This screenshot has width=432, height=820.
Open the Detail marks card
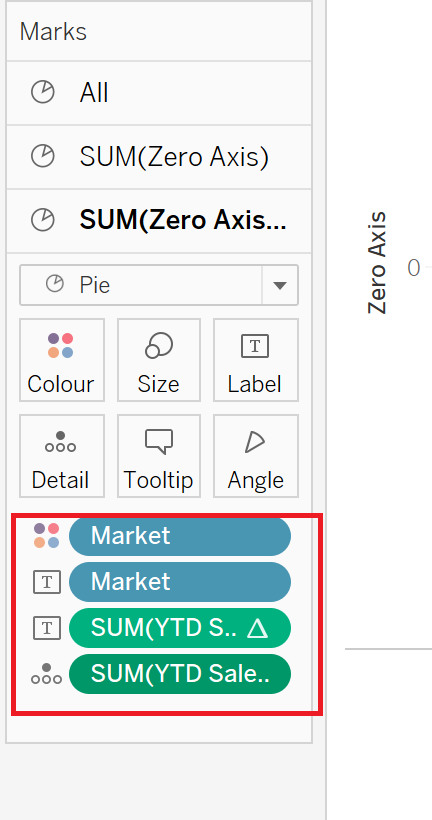point(62,456)
